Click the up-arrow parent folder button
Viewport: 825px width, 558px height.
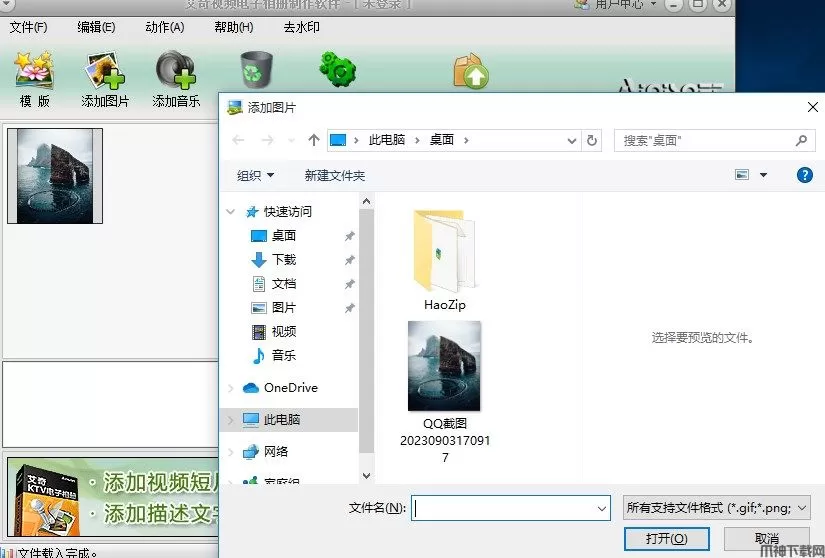pos(314,141)
